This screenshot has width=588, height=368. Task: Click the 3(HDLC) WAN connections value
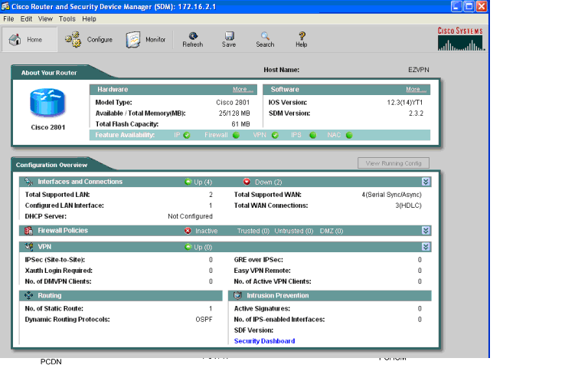(x=408, y=205)
